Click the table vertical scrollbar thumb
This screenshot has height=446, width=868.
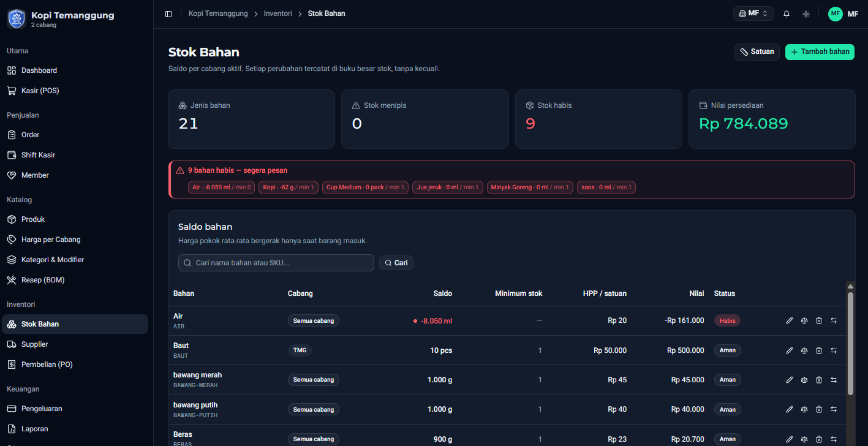[850, 343]
